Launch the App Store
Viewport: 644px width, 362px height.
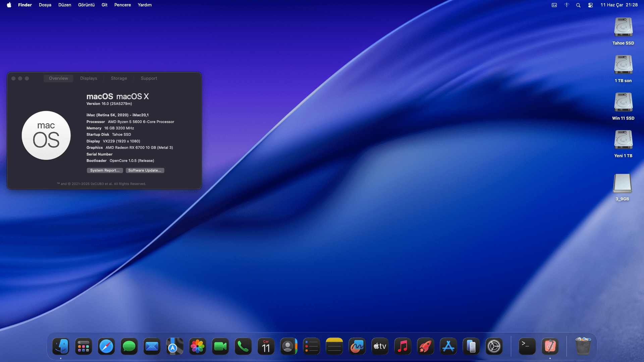click(x=448, y=346)
